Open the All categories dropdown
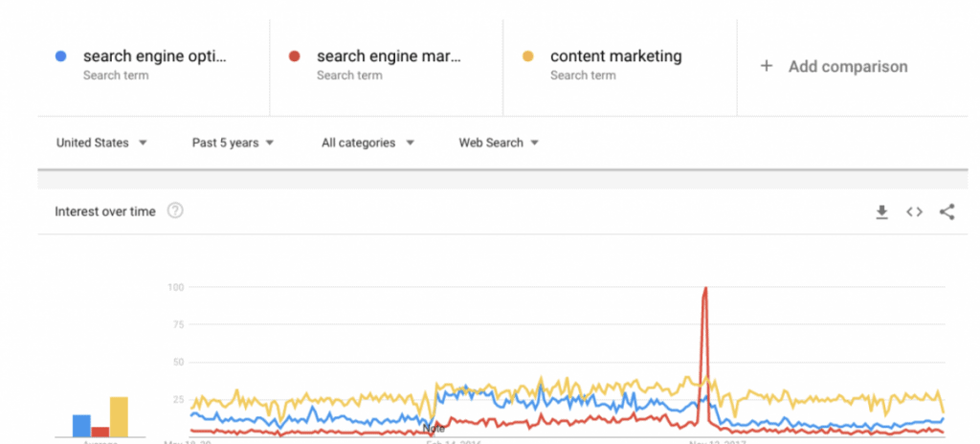The image size is (980, 444). point(368,143)
